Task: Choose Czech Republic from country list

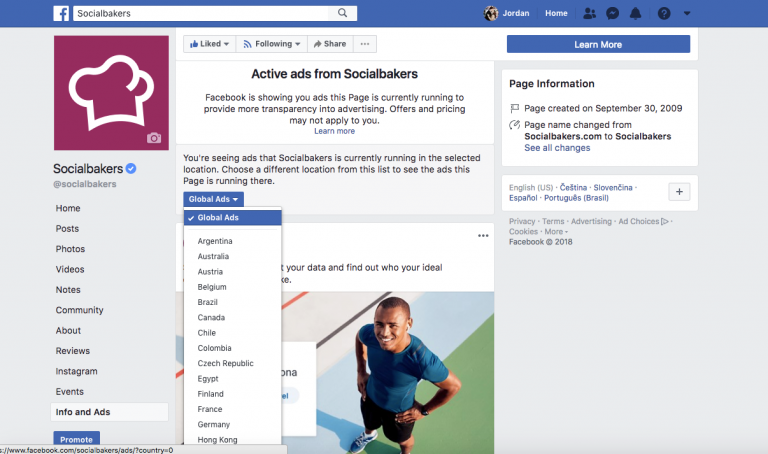Action: (x=225, y=363)
